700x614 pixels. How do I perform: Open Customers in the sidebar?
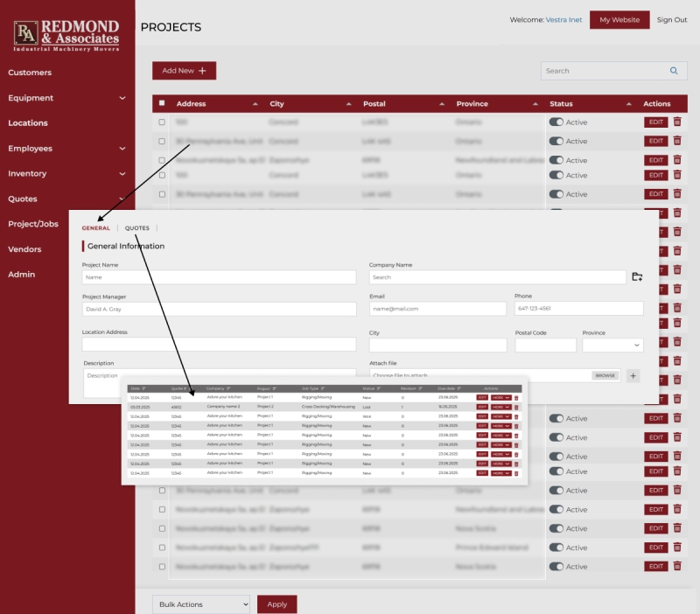coord(30,73)
